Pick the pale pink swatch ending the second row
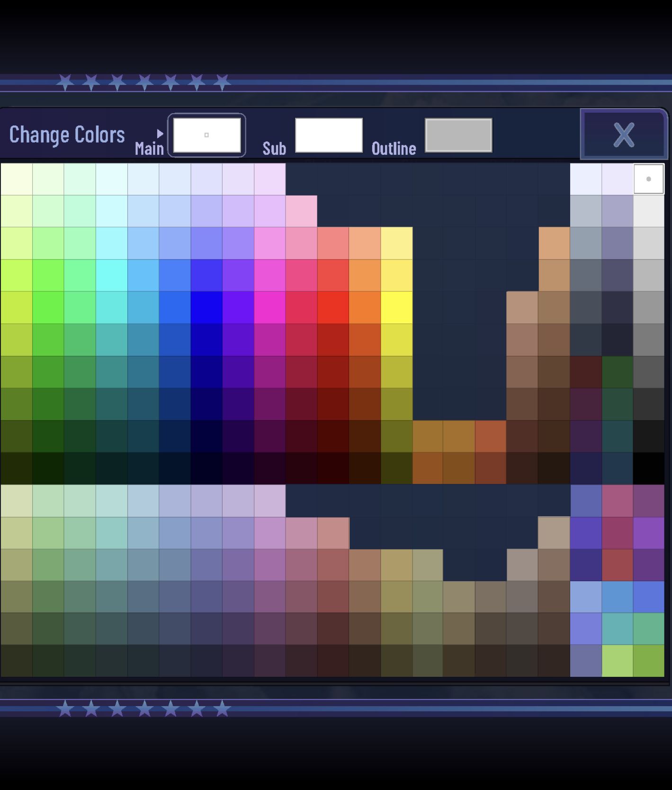This screenshot has height=790, width=672. tap(301, 211)
